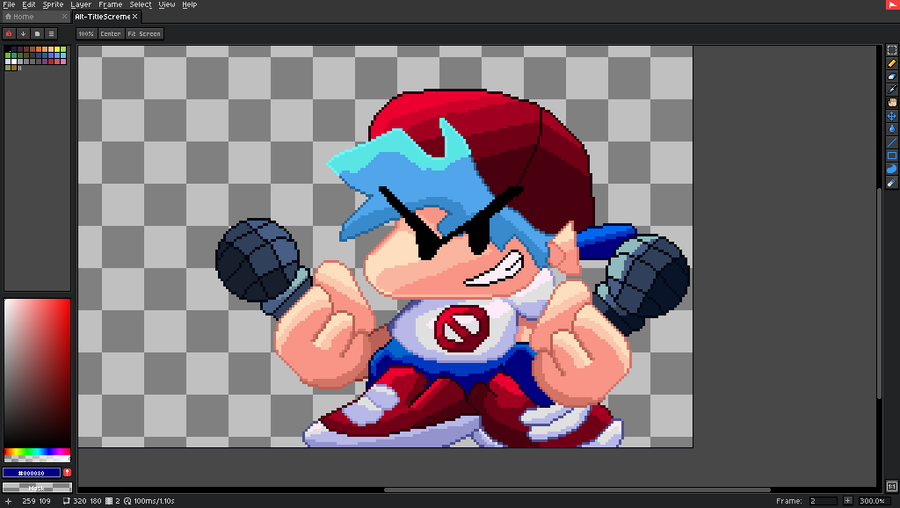
Task: Select the Line tool
Action: tap(891, 142)
